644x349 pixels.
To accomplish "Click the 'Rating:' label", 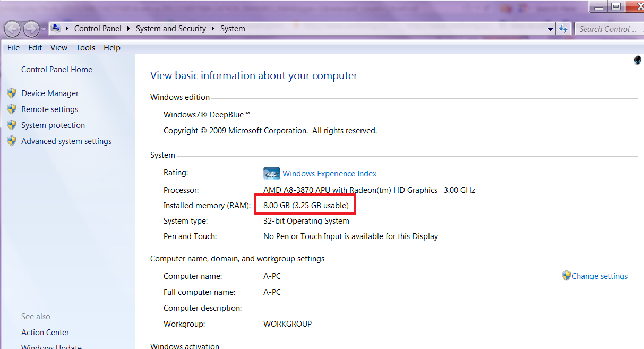I will click(x=176, y=173).
